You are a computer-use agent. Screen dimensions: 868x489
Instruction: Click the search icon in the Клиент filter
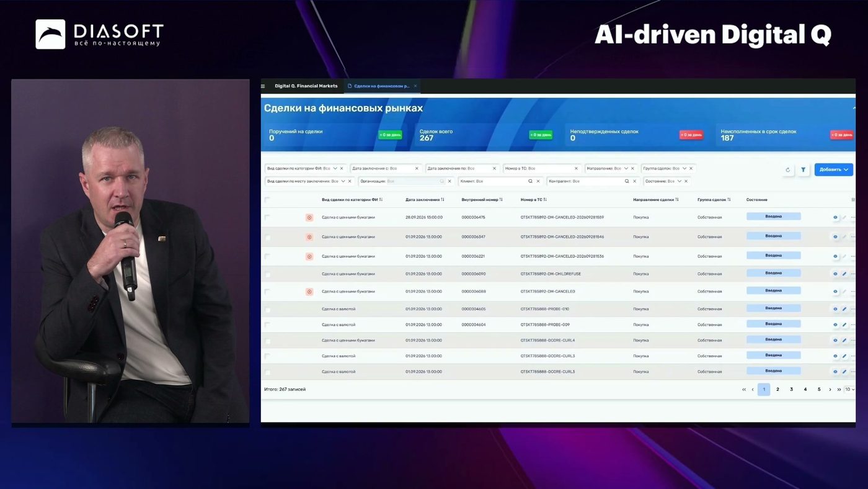click(x=530, y=181)
